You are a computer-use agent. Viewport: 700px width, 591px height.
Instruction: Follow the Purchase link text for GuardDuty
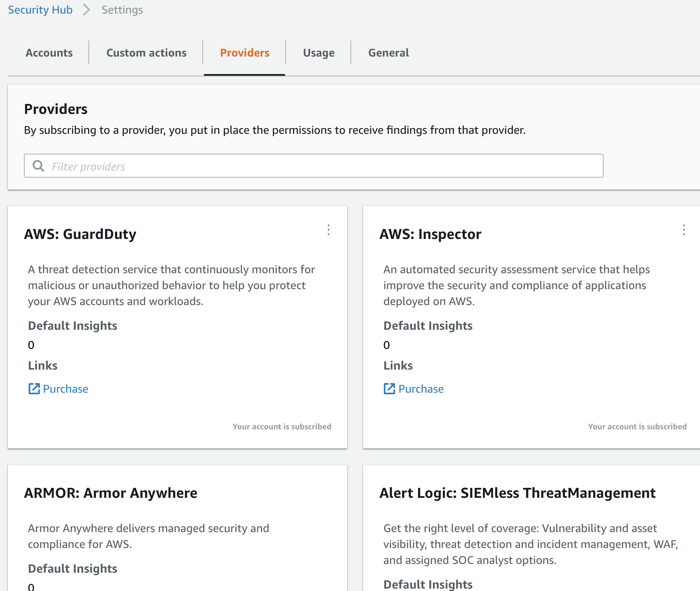pos(66,389)
